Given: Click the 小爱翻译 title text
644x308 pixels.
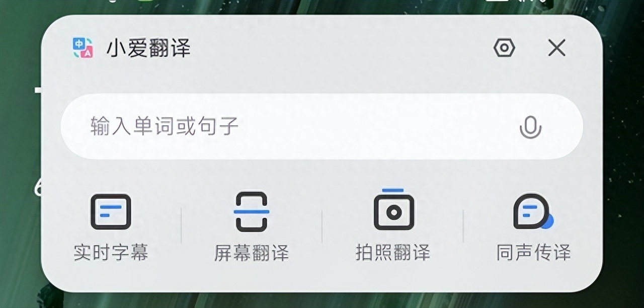Looking at the screenshot, I should tap(148, 48).
